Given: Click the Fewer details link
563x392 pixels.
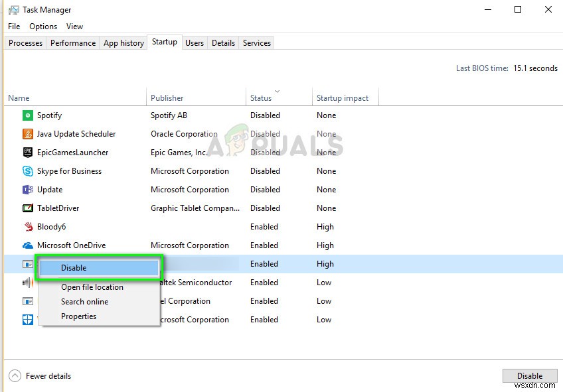Looking at the screenshot, I should coord(48,376).
